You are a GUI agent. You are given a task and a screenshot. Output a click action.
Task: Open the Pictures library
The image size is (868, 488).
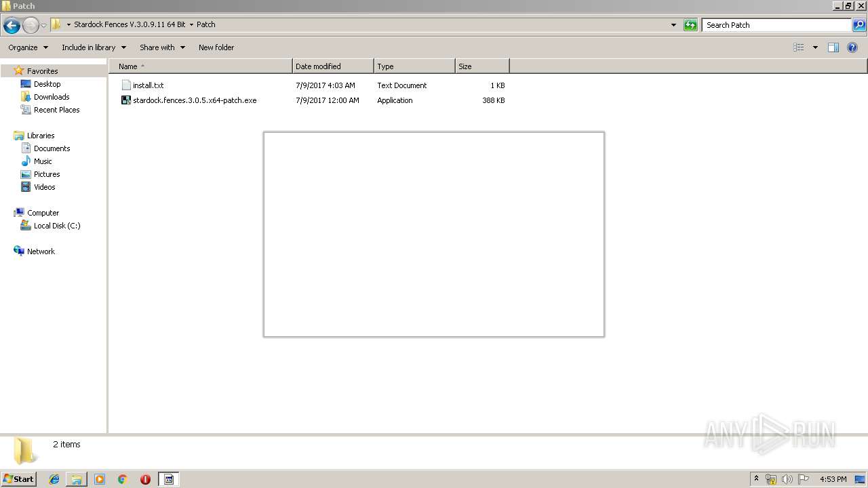(47, 174)
